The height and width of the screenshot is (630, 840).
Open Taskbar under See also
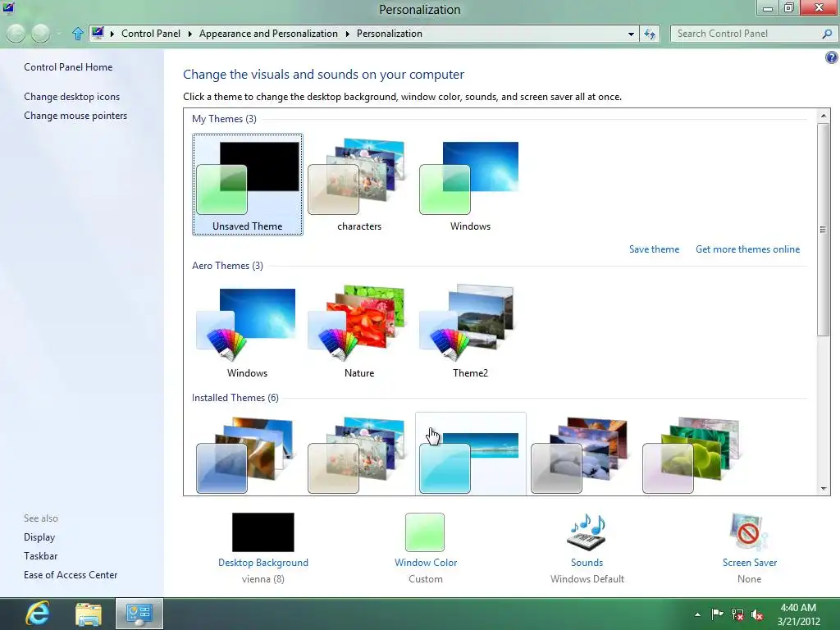pyautogui.click(x=41, y=555)
